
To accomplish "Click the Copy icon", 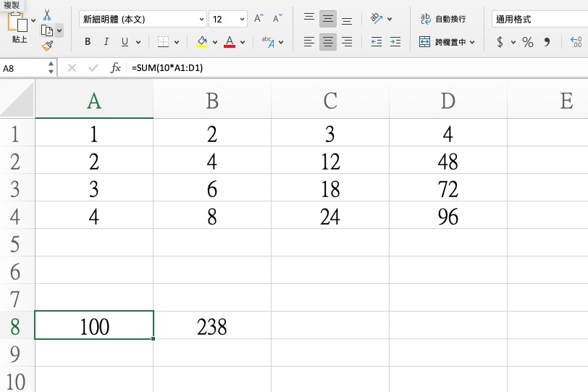I will pos(47,30).
